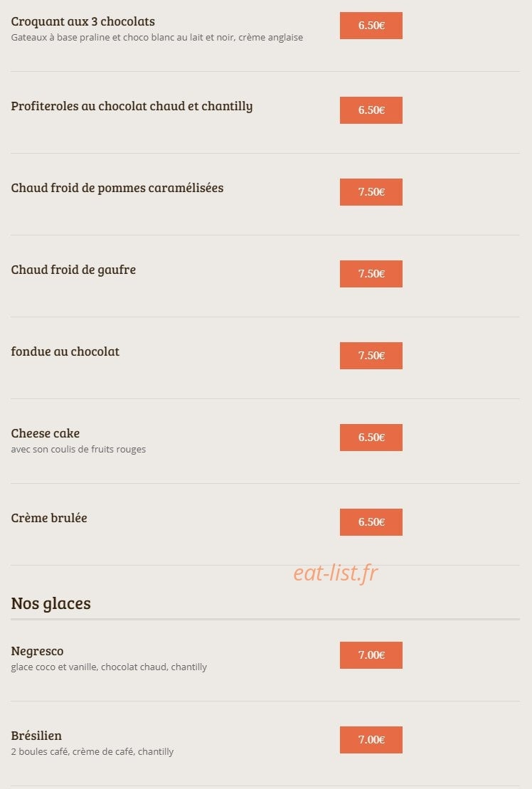Click the Chaud froid de pommes caramélisées price

pyautogui.click(x=371, y=191)
